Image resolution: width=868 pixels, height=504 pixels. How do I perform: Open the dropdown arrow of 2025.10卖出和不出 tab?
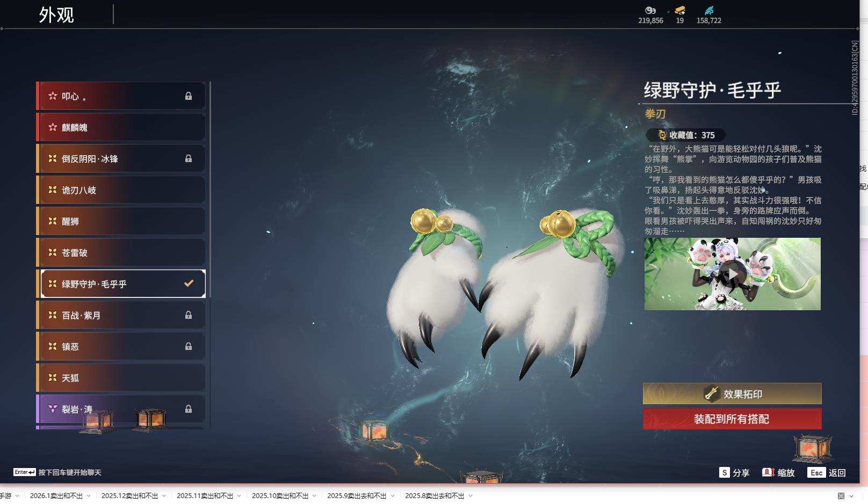[314, 496]
